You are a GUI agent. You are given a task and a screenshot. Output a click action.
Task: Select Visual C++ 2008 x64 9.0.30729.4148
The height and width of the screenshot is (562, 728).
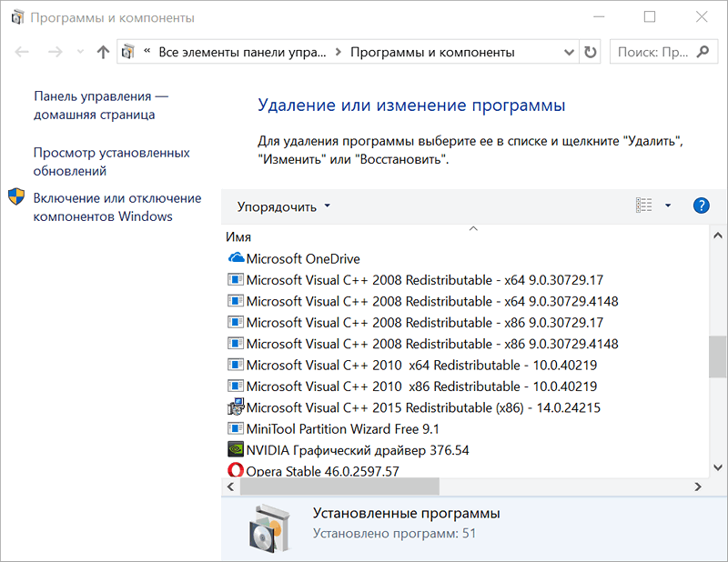click(422, 301)
